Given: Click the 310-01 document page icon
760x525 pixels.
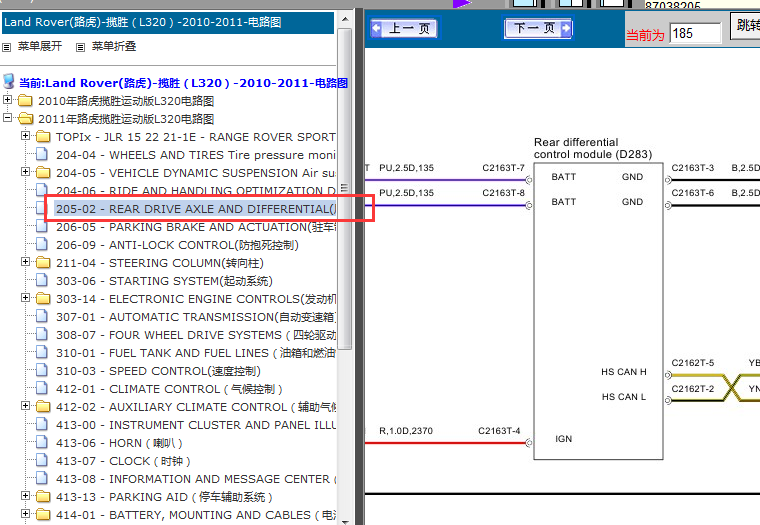Looking at the screenshot, I should [x=42, y=352].
